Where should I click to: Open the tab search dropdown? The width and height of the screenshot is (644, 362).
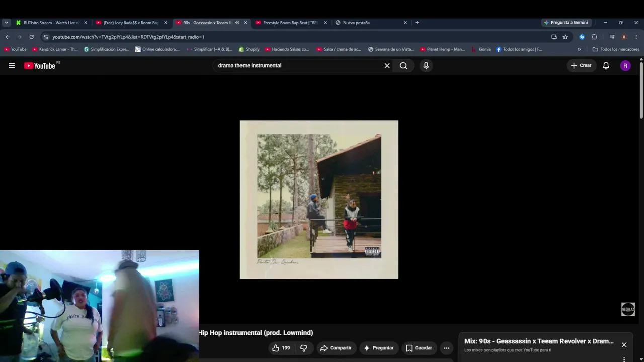[6, 23]
